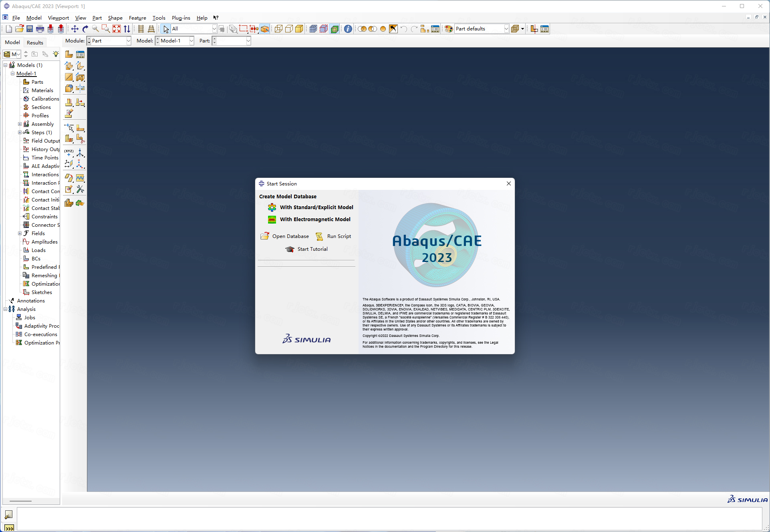Image resolution: width=770 pixels, height=532 pixels.
Task: Open the color code palette icon
Action: tap(448, 28)
